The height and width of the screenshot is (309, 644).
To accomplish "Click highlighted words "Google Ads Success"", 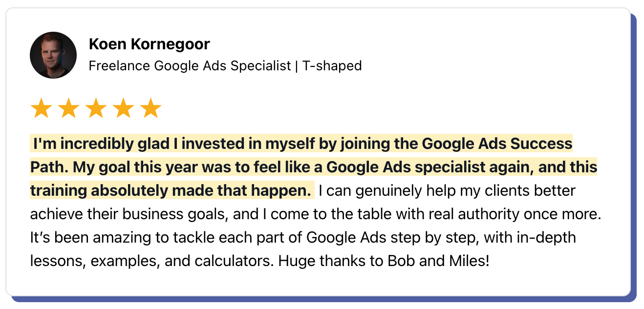I will tap(497, 144).
